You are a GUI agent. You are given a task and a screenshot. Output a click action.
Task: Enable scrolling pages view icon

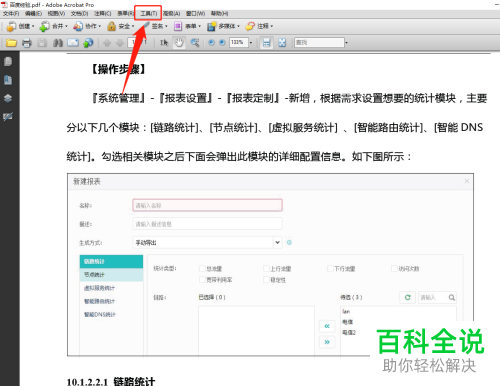[x=267, y=43]
